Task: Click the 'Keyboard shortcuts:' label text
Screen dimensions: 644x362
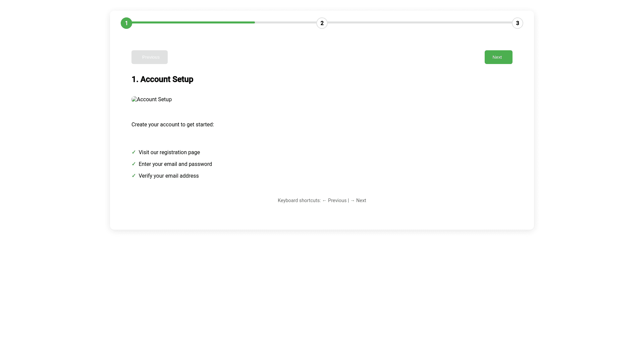Action: click(299, 200)
